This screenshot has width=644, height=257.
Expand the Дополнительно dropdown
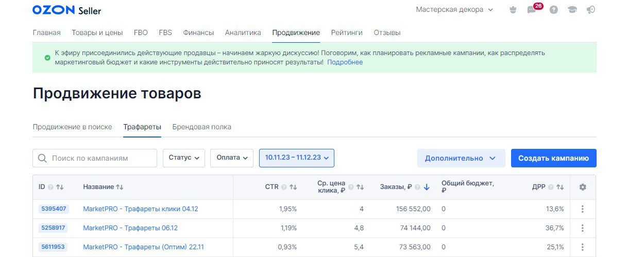[461, 158]
